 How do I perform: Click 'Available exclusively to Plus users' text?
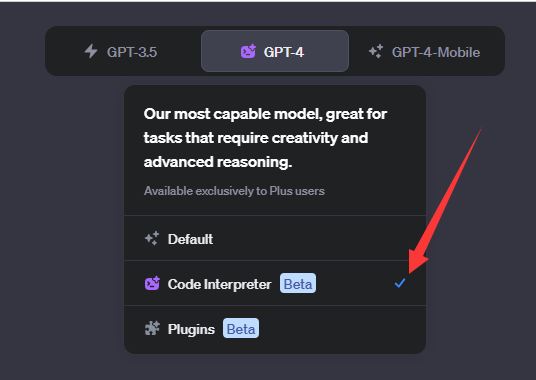click(x=234, y=191)
